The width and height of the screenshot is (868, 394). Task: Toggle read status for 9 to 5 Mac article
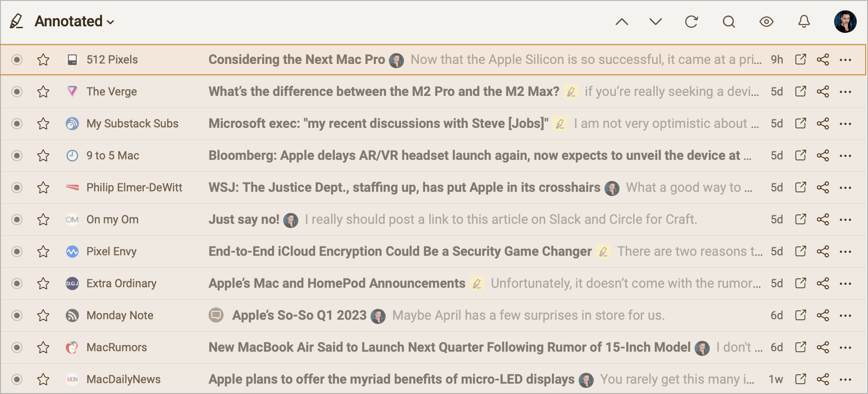pos(17,156)
